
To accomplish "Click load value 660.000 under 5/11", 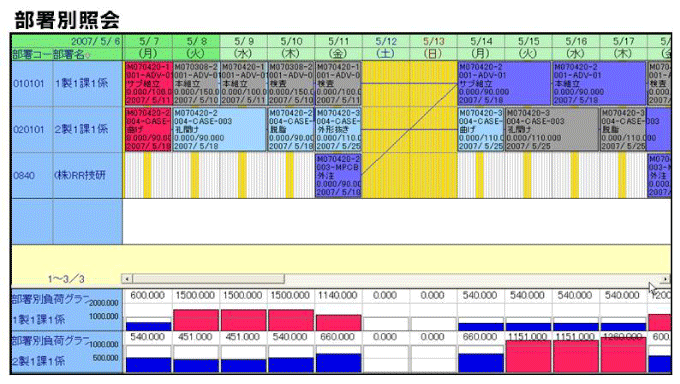I will [x=337, y=337].
